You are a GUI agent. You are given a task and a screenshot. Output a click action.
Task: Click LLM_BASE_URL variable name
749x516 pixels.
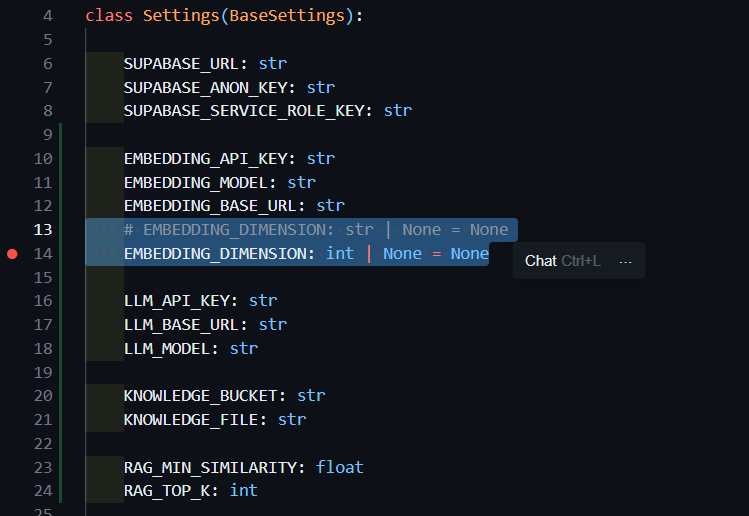pyautogui.click(x=181, y=325)
